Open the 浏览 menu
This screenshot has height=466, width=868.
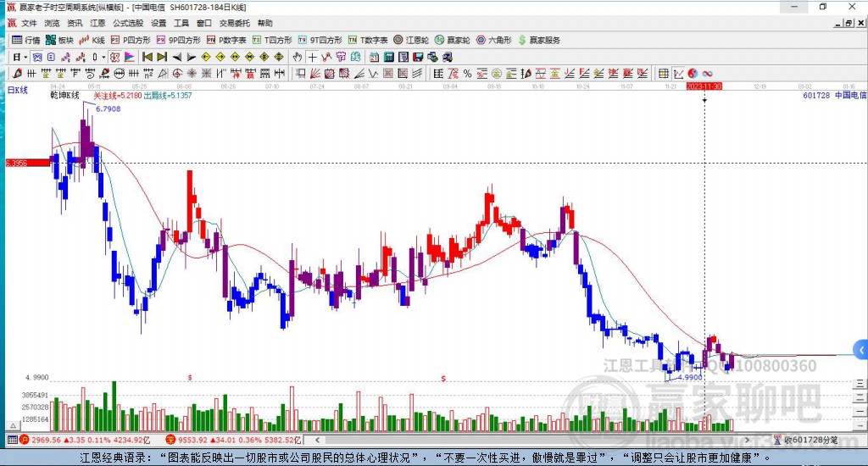[52, 23]
